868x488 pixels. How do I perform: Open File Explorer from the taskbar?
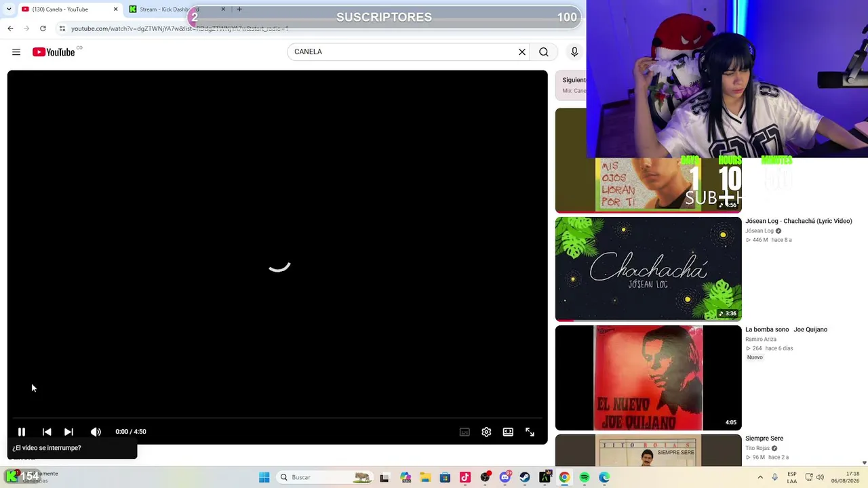click(x=425, y=477)
